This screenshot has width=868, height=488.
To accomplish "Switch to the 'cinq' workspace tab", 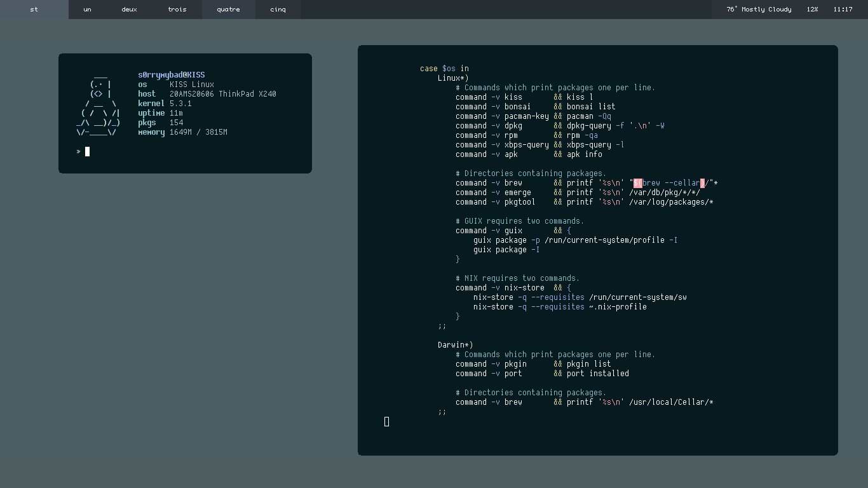I will coord(278,10).
